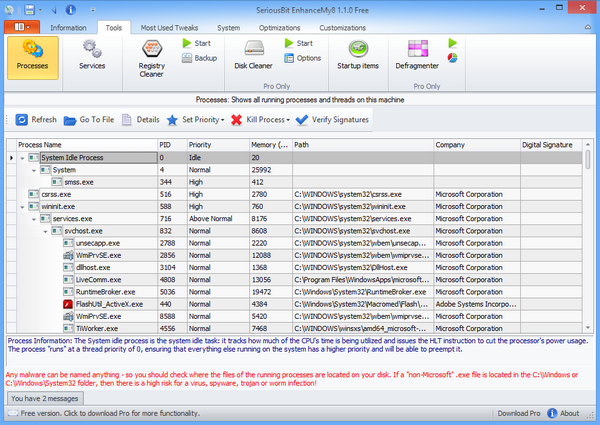600x425 pixels.
Task: Open the Optimizations tab
Action: pyautogui.click(x=279, y=28)
